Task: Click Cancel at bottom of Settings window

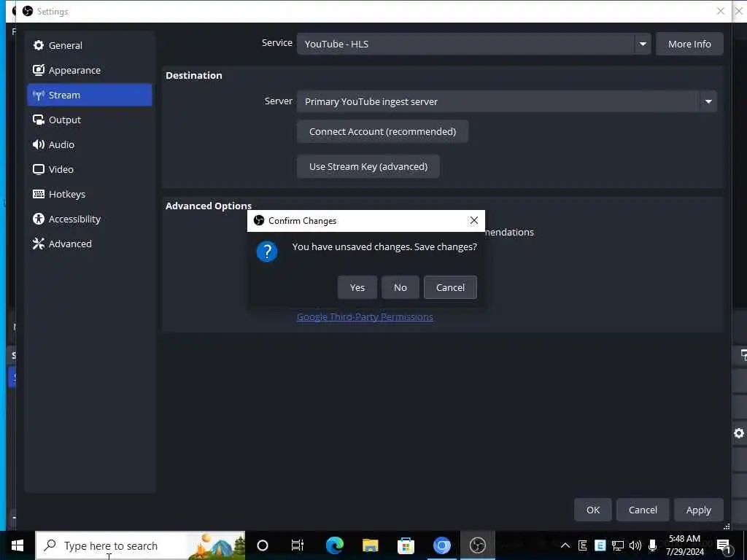Action: [643, 510]
